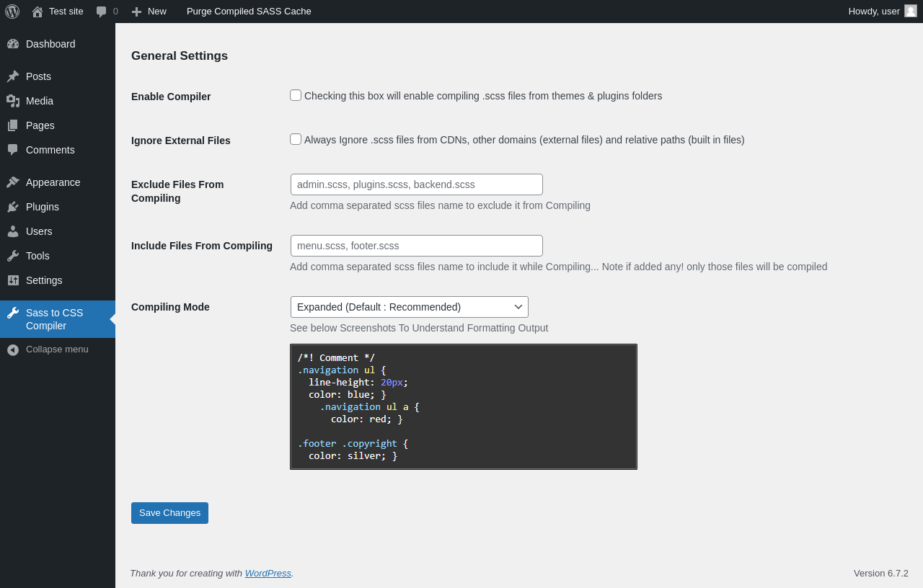
Task: Click the Pages icon in sidebar
Action: tap(13, 125)
